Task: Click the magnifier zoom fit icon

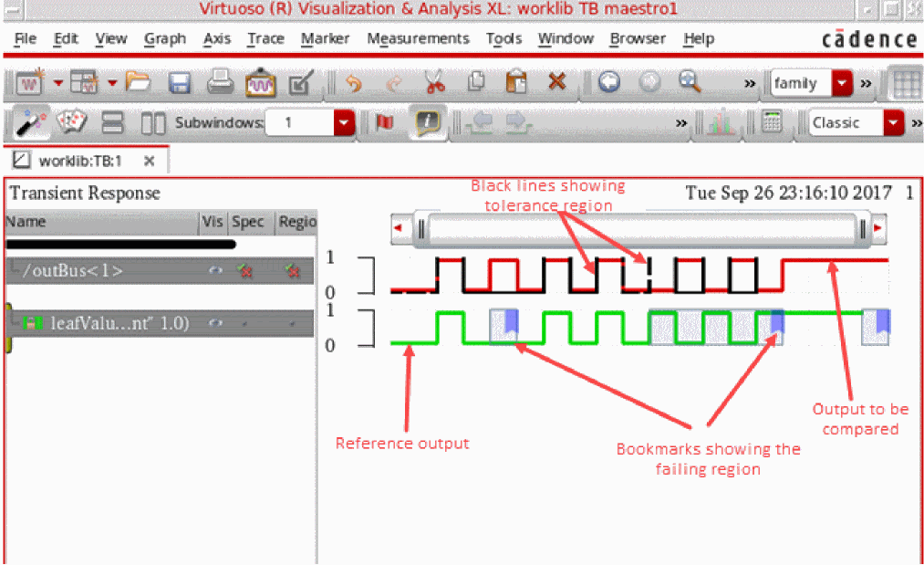Action: click(690, 81)
